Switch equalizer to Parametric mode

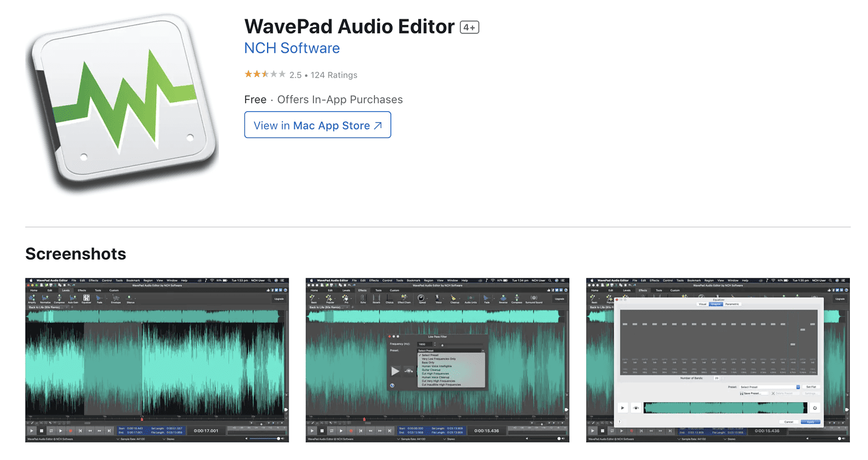coord(732,304)
